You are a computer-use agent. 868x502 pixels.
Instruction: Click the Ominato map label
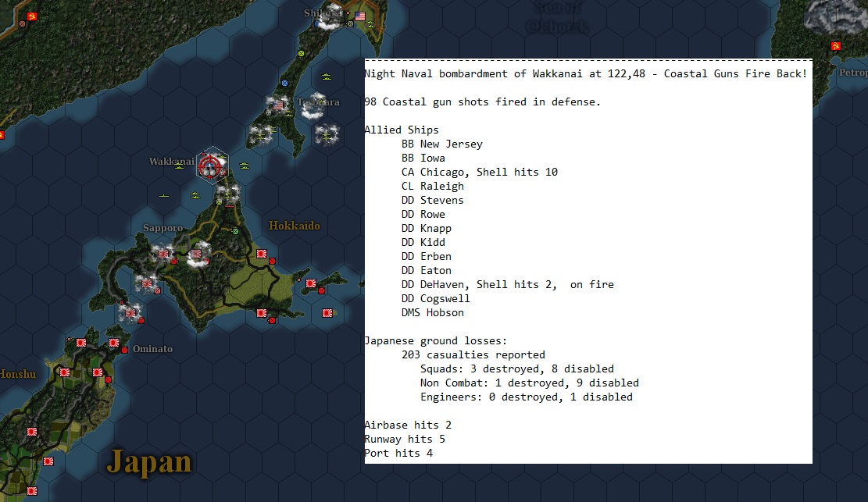tap(153, 349)
